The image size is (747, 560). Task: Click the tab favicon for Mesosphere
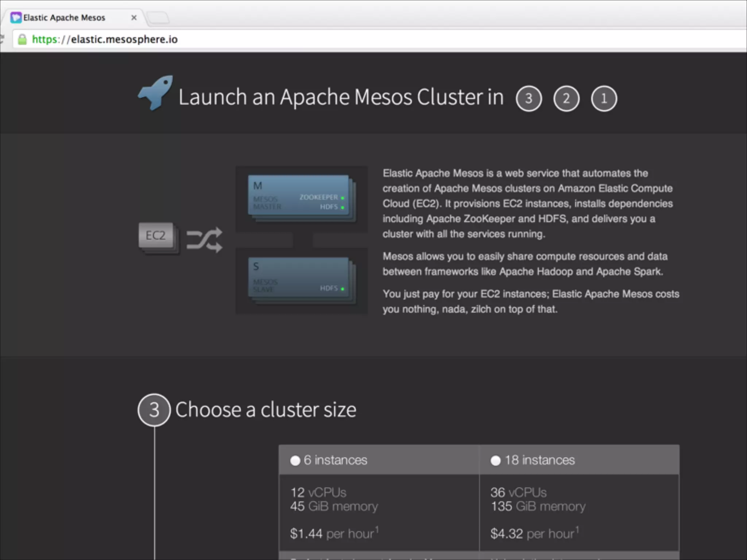[16, 17]
